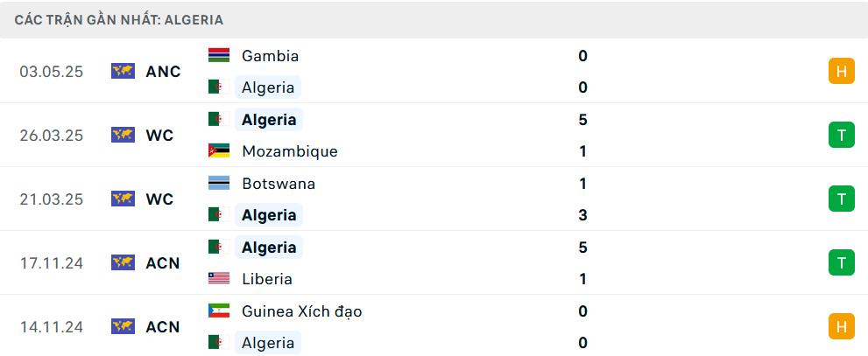This screenshot has width=868, height=356.
Task: Click the ACN label for 17.11.24 match
Action: pyautogui.click(x=163, y=263)
